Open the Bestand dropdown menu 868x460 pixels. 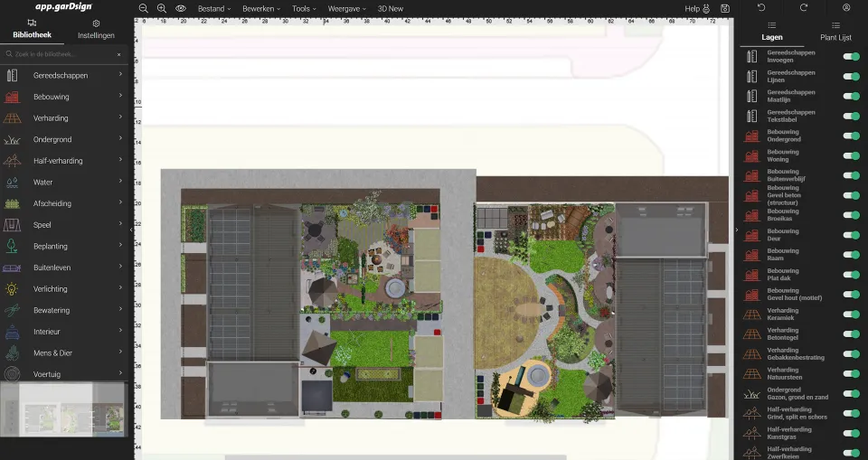pyautogui.click(x=214, y=9)
